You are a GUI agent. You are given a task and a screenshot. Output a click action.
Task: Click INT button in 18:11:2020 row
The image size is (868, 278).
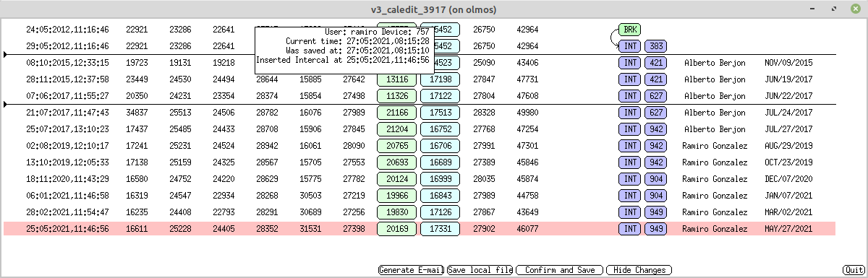(629, 178)
